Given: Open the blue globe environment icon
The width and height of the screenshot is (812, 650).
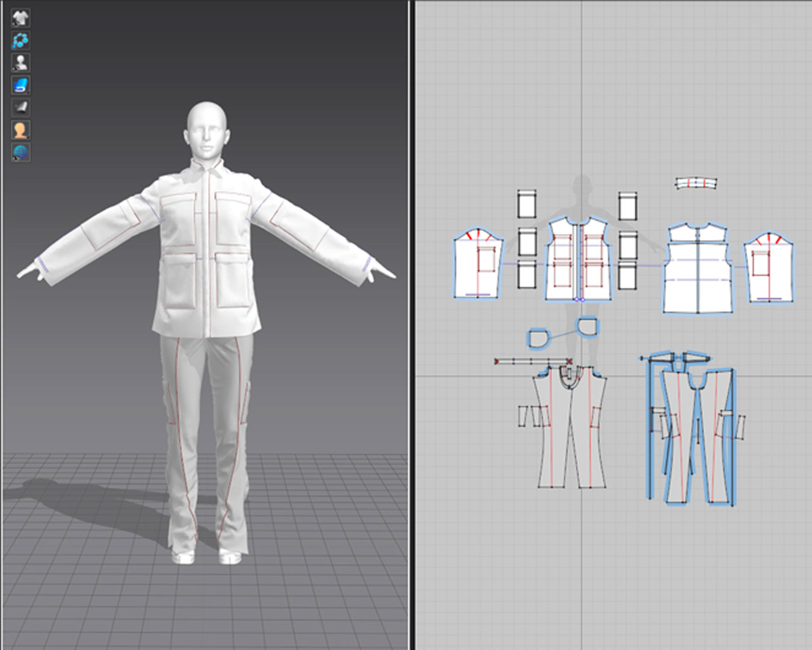Looking at the screenshot, I should pos(20,152).
